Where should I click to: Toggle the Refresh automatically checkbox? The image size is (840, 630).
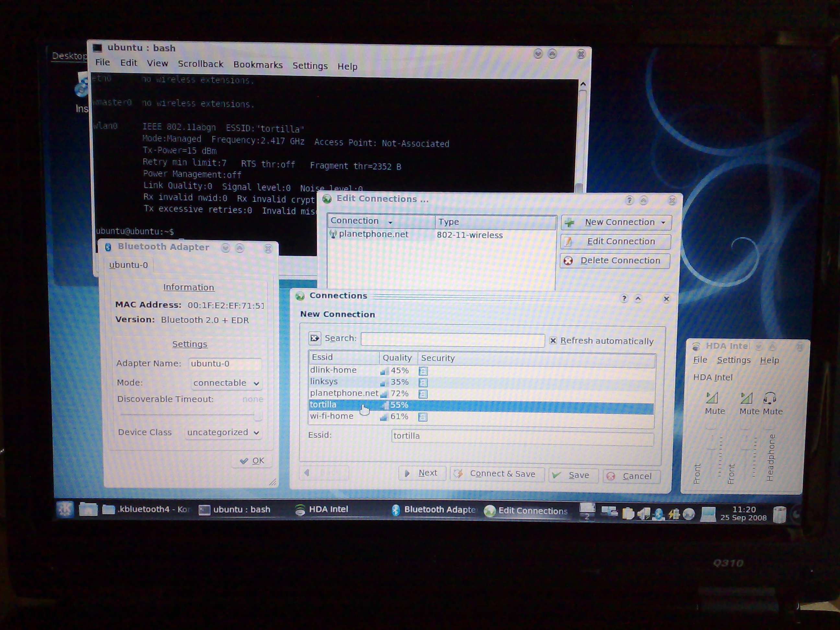(553, 340)
